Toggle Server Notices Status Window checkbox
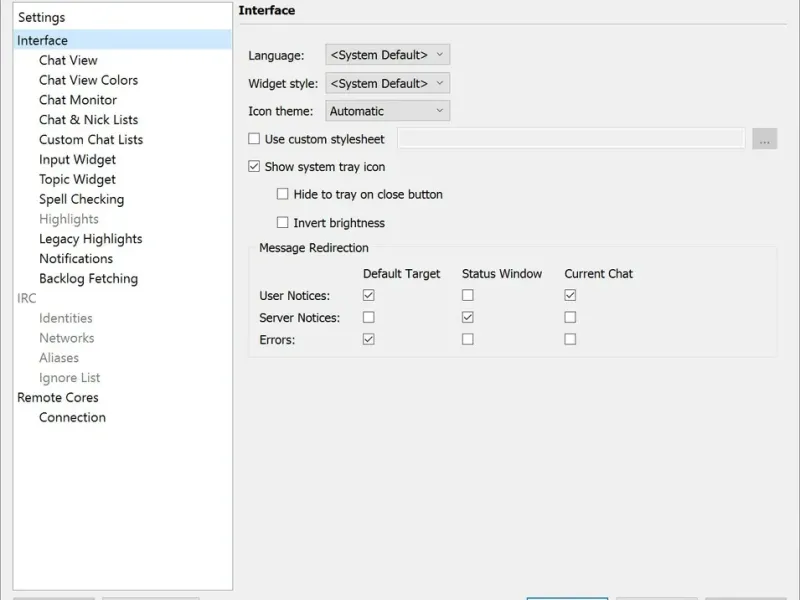Viewport: 800px width, 600px height. [x=467, y=317]
